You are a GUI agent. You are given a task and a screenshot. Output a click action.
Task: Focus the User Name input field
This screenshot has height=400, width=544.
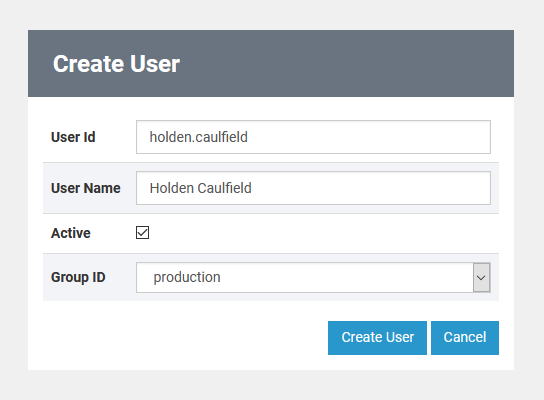[x=313, y=188]
